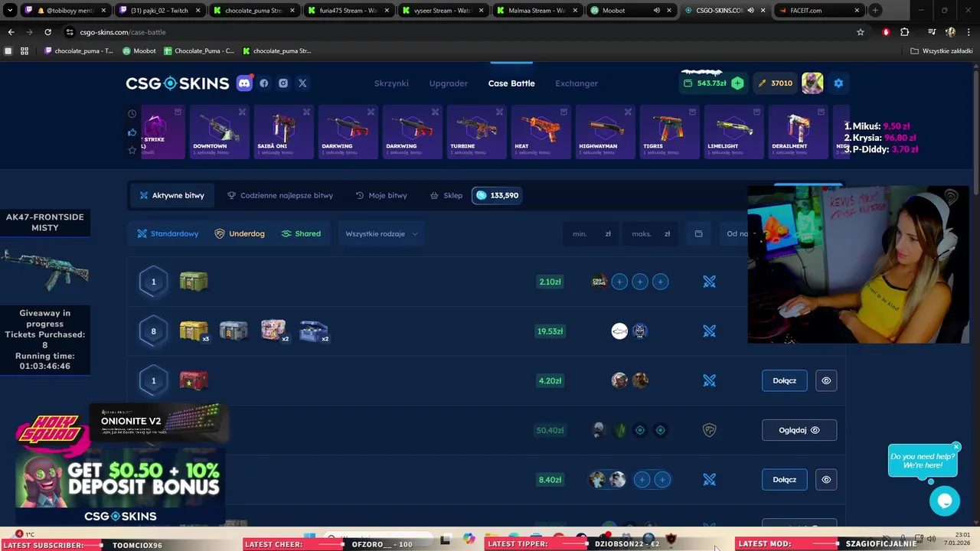This screenshot has height=551, width=980.
Task: Expand the 'Wszystkie rodzaje' dropdown
Action: 381,233
